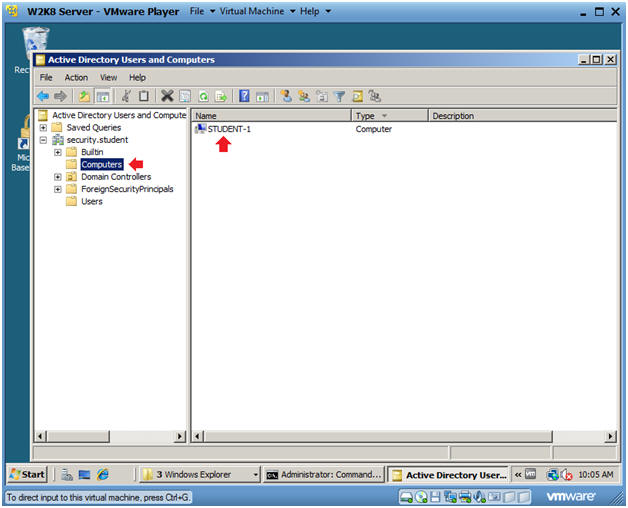Open VMware Player File menu
This screenshot has width=628, height=508.
[202, 11]
